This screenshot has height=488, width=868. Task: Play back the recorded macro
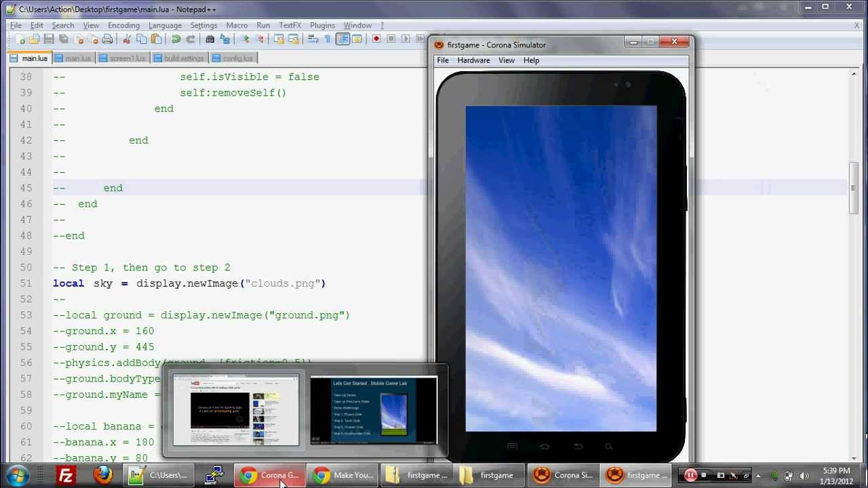tap(406, 39)
